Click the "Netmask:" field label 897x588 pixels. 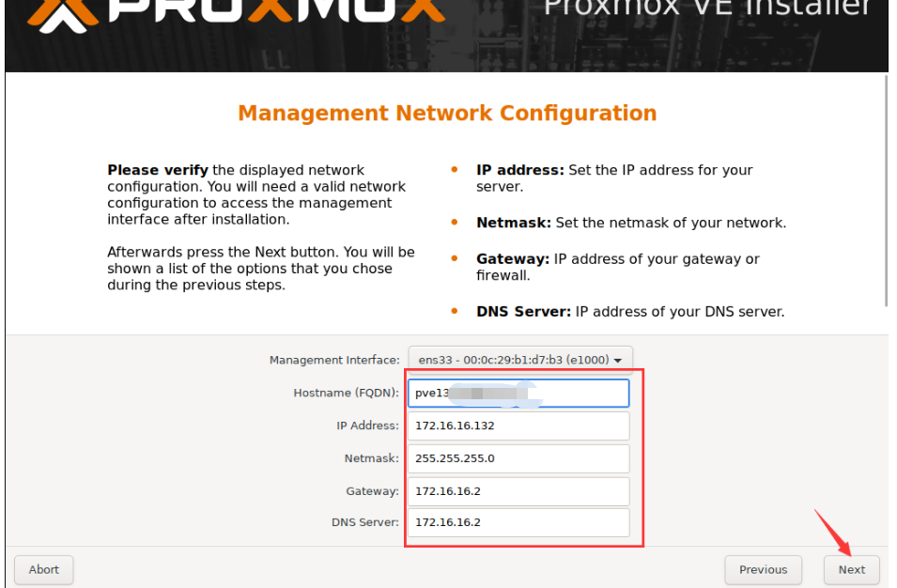pos(371,458)
